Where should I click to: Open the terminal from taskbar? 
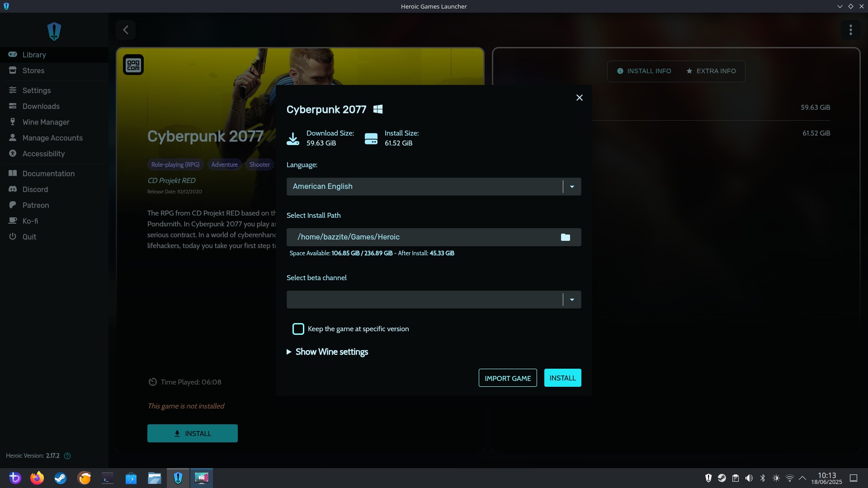click(108, 478)
